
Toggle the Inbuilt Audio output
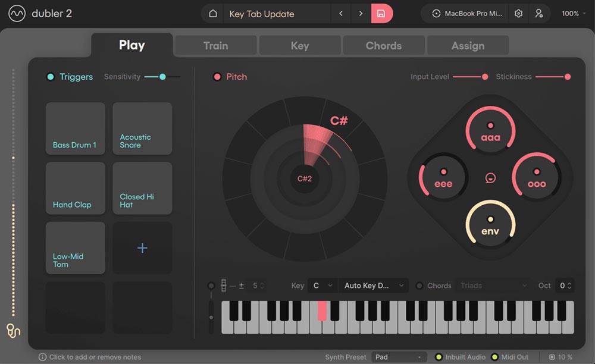pyautogui.click(x=439, y=357)
